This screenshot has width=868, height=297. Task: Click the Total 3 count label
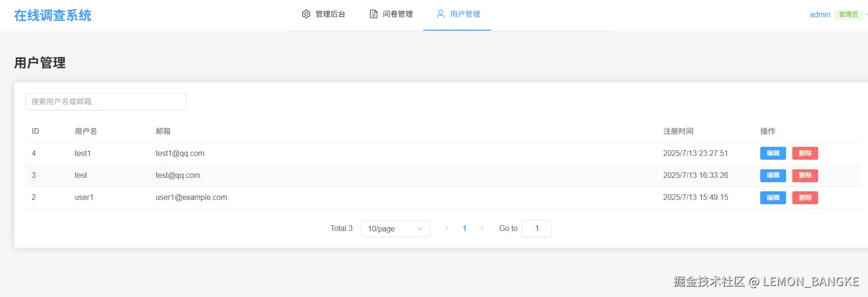[x=342, y=229]
